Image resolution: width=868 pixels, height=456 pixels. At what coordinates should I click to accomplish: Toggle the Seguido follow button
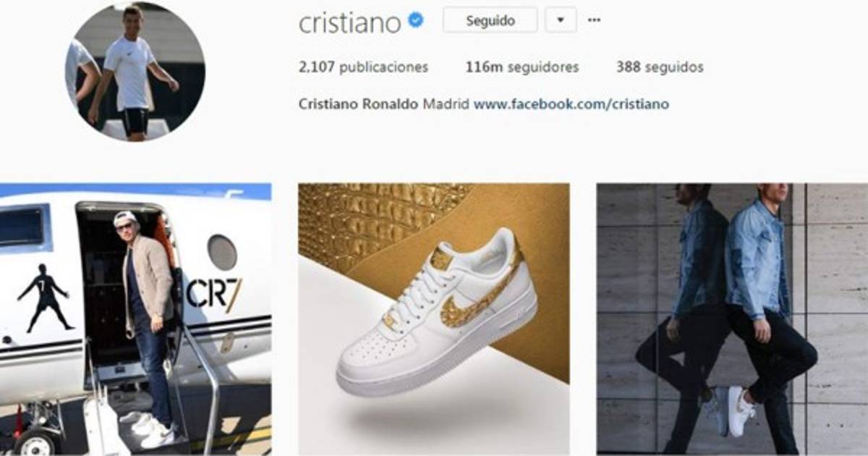(x=490, y=20)
